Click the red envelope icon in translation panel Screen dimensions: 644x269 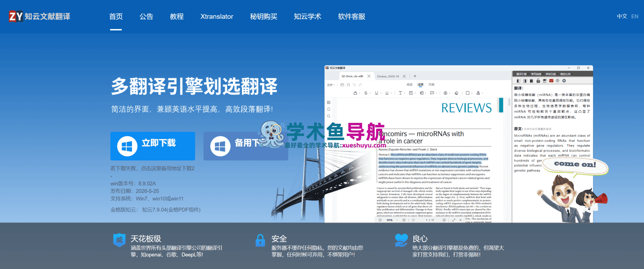pos(551,81)
